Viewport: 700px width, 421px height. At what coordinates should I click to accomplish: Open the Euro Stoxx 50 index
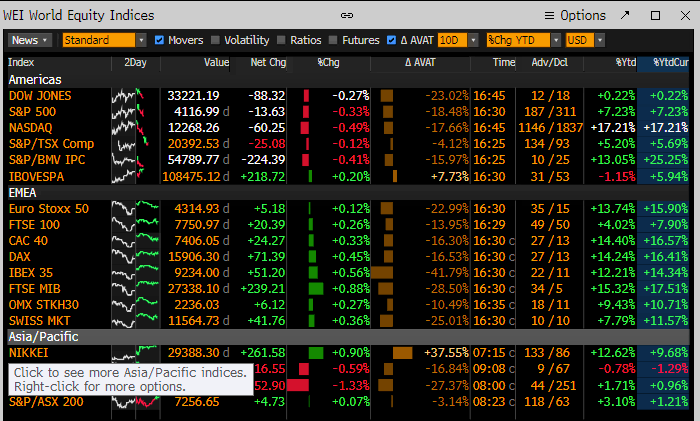click(x=49, y=209)
